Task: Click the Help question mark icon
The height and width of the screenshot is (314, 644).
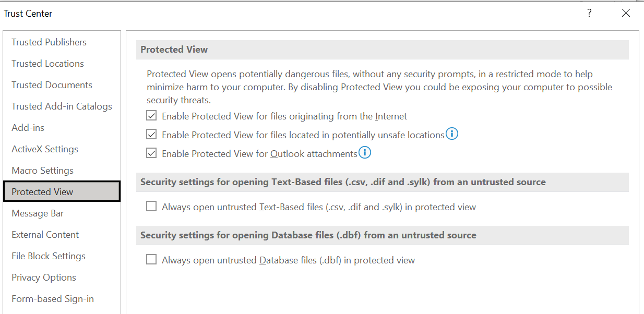Action: (589, 14)
